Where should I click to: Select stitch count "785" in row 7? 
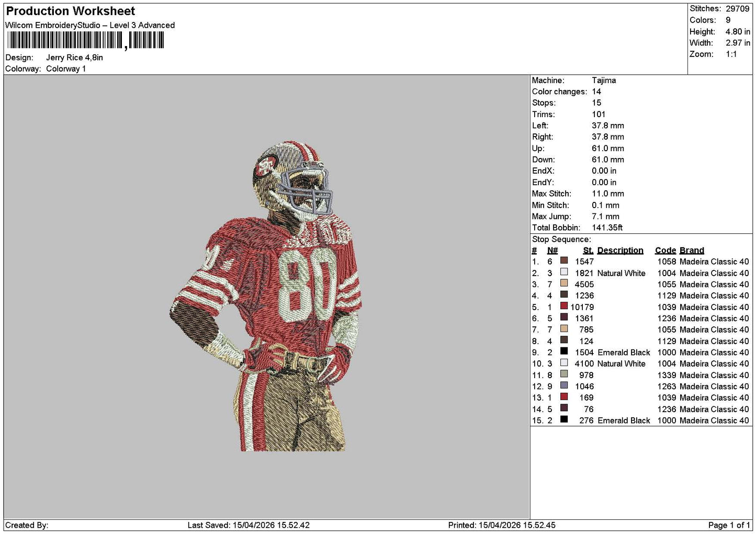[586, 330]
